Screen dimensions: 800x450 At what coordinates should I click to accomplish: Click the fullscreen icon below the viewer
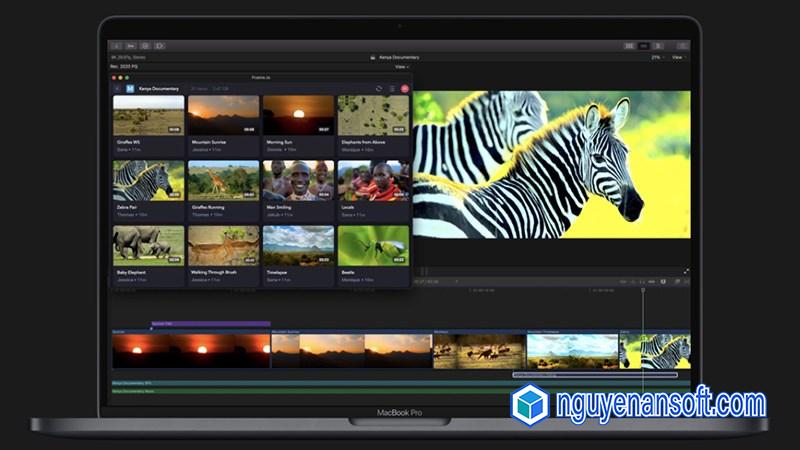(686, 271)
